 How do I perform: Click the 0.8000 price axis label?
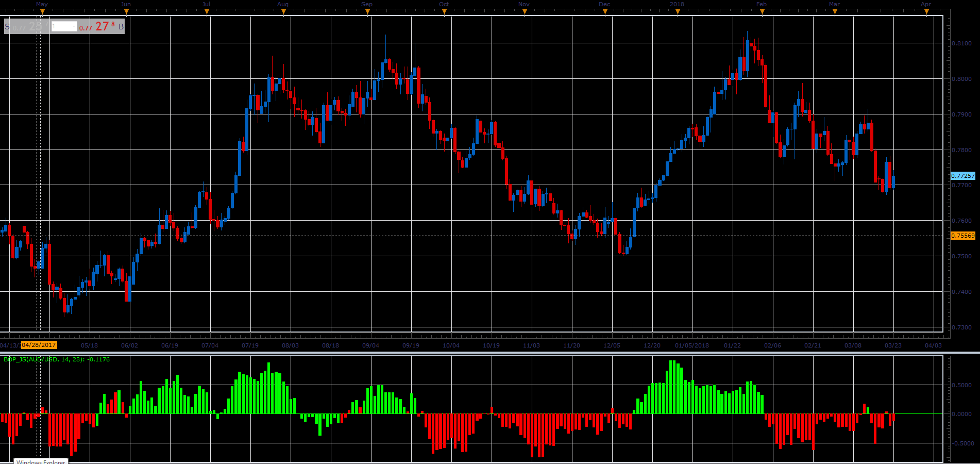coord(961,79)
